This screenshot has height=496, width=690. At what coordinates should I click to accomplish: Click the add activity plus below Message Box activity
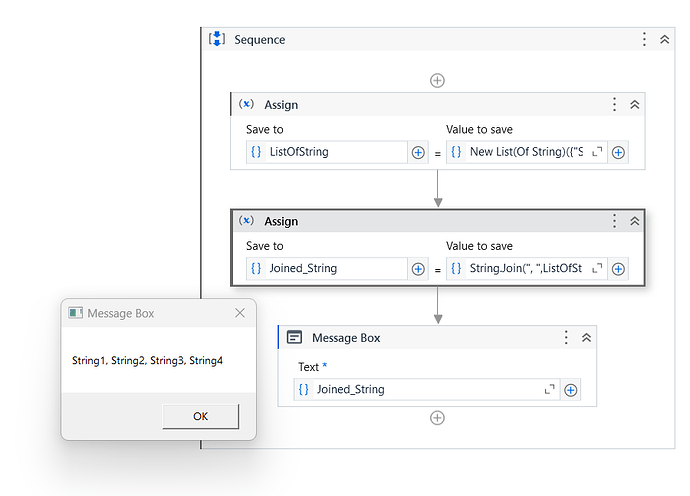pyautogui.click(x=437, y=418)
